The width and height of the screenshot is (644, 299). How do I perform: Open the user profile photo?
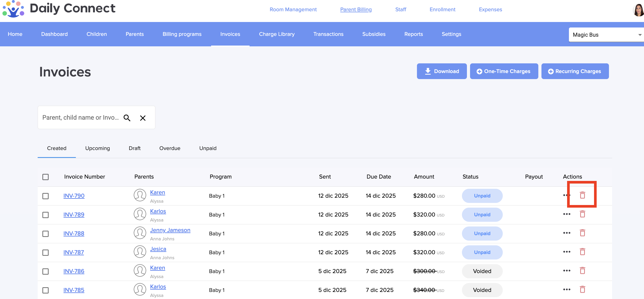pyautogui.click(x=638, y=10)
